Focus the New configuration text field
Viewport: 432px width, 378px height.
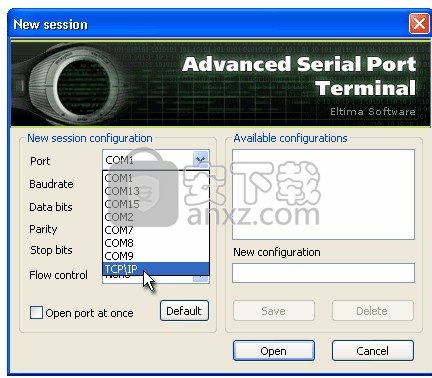(x=323, y=273)
